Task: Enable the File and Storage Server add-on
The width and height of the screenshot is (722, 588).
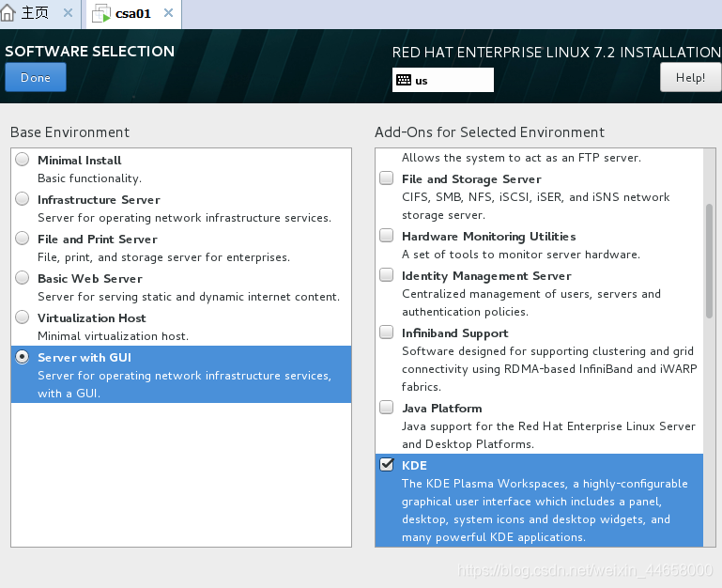Action: point(386,178)
